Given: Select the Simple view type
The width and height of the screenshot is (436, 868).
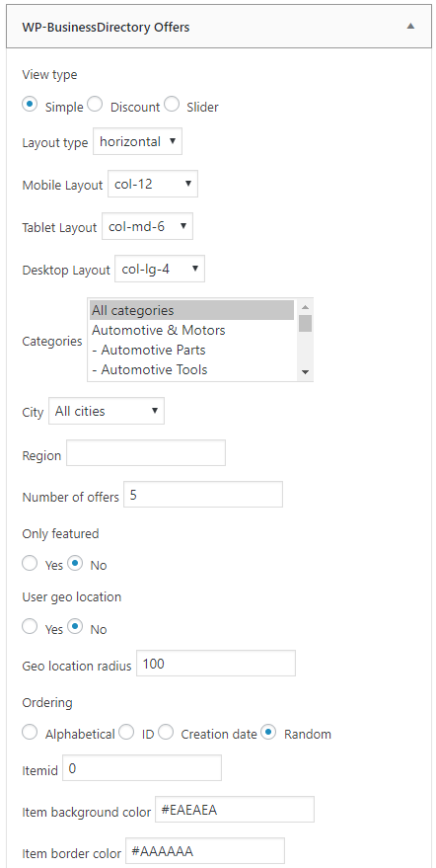Looking at the screenshot, I should click(31, 104).
